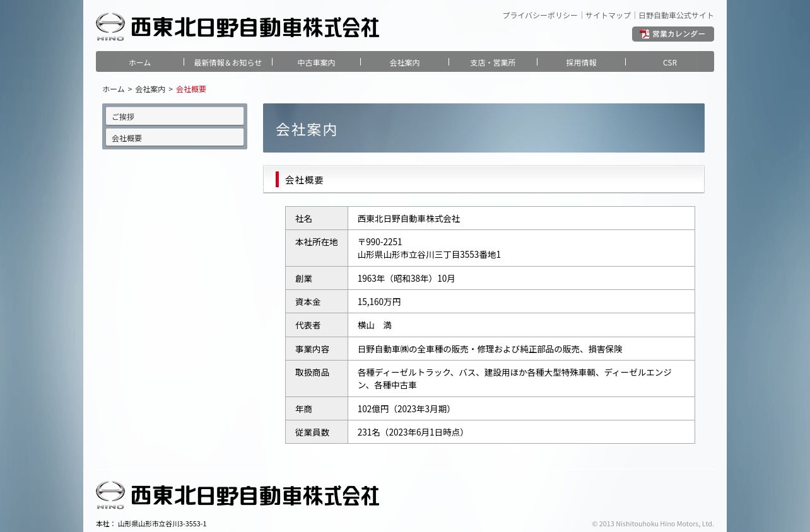Viewport: 810px width, 532px height.
Task: Click the capital value 15,160万円
Action: pos(379,301)
